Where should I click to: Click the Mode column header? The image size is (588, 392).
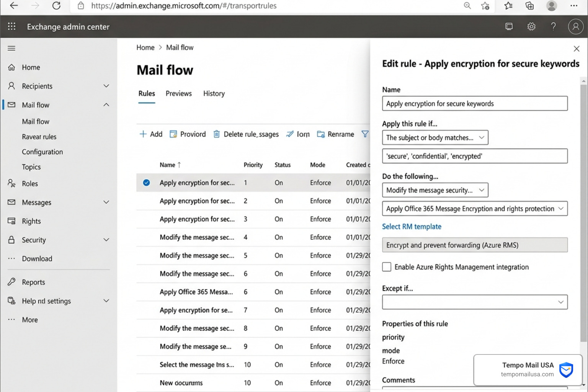pos(317,165)
